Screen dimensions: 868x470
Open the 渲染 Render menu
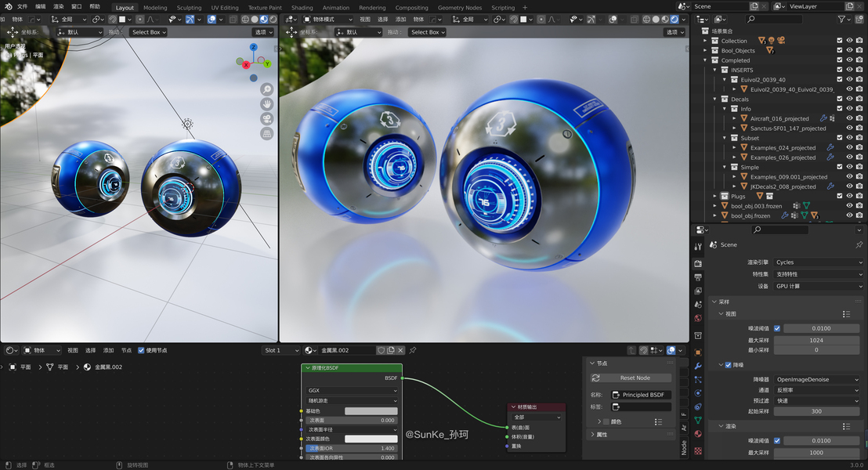(58, 6)
